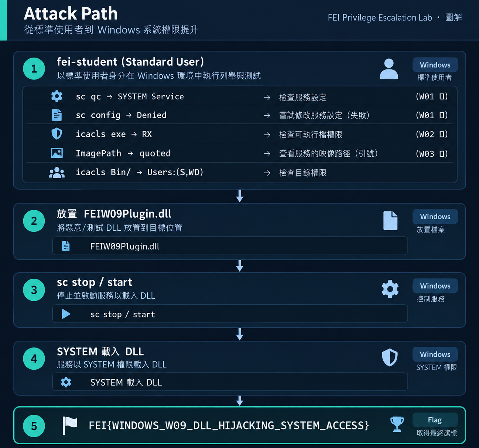This screenshot has height=448, width=479.
Task: Select the small file icon in FEIW09Plugin.dll row
Action: [x=66, y=246]
